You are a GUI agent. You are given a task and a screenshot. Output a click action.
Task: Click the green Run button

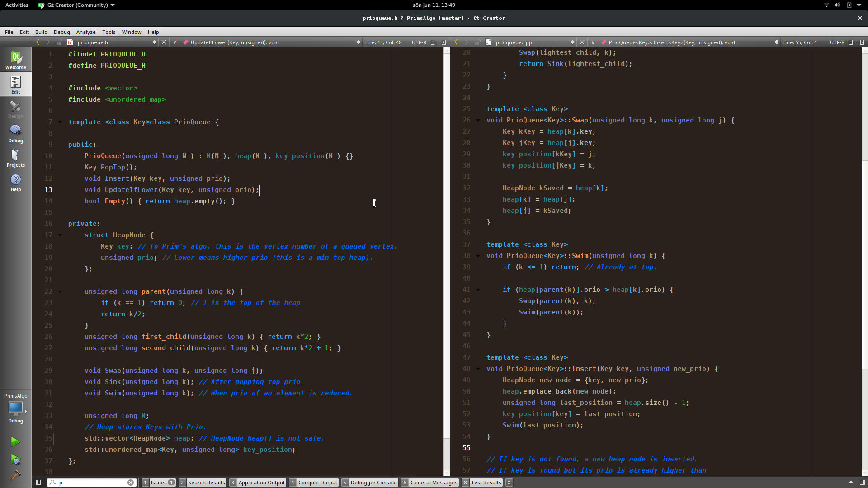pos(15,441)
